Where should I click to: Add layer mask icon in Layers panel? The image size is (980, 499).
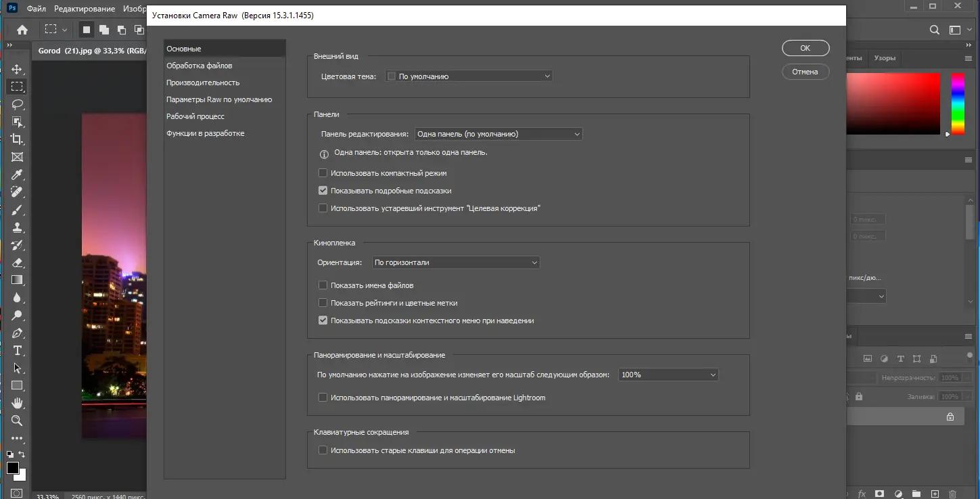pyautogui.click(x=879, y=494)
